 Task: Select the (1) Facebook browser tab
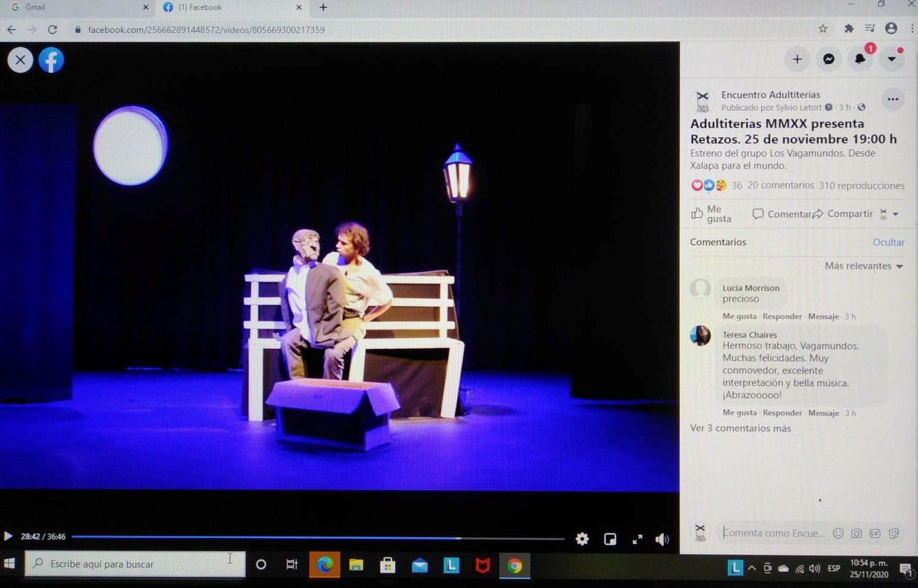(232, 7)
